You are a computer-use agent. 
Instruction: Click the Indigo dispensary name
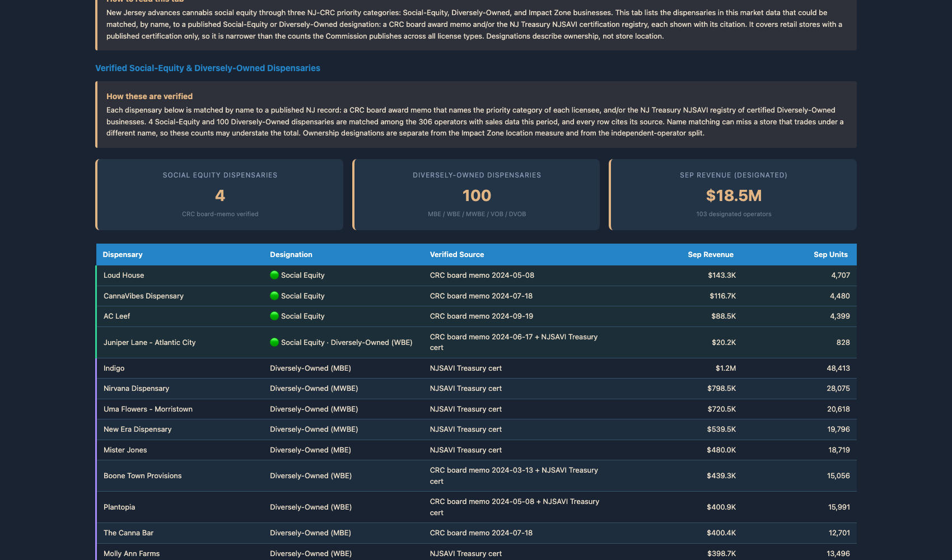pos(114,368)
